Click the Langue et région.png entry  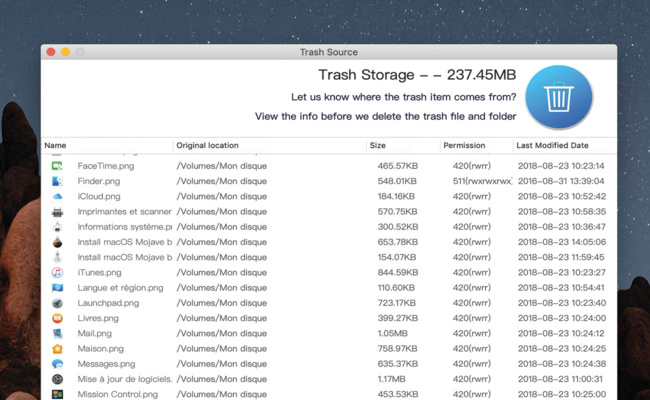coord(120,288)
